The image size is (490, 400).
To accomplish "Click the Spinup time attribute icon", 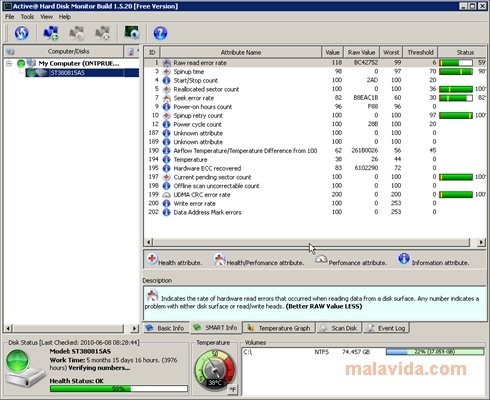I will point(166,72).
